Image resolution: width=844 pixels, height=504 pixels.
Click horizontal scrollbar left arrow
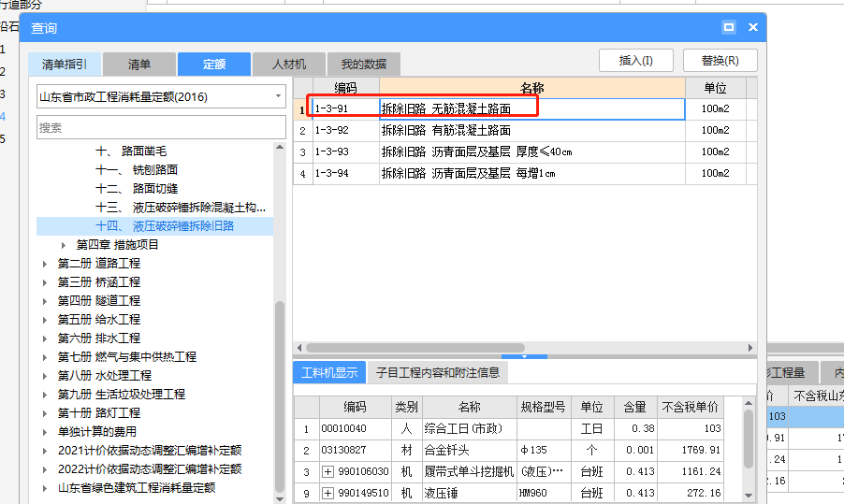click(x=299, y=348)
